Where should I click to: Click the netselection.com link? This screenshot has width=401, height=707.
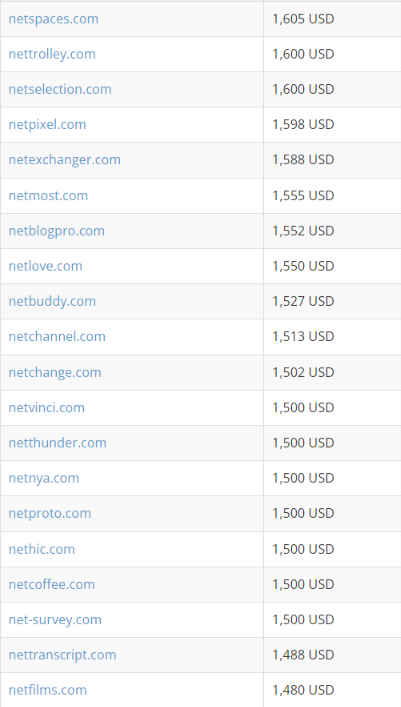click(x=60, y=89)
